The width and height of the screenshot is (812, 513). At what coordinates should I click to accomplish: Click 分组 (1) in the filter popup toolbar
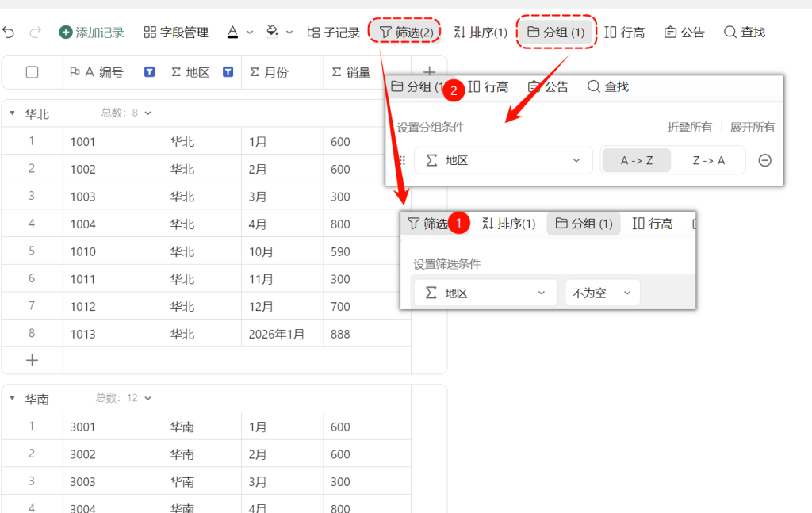(584, 224)
